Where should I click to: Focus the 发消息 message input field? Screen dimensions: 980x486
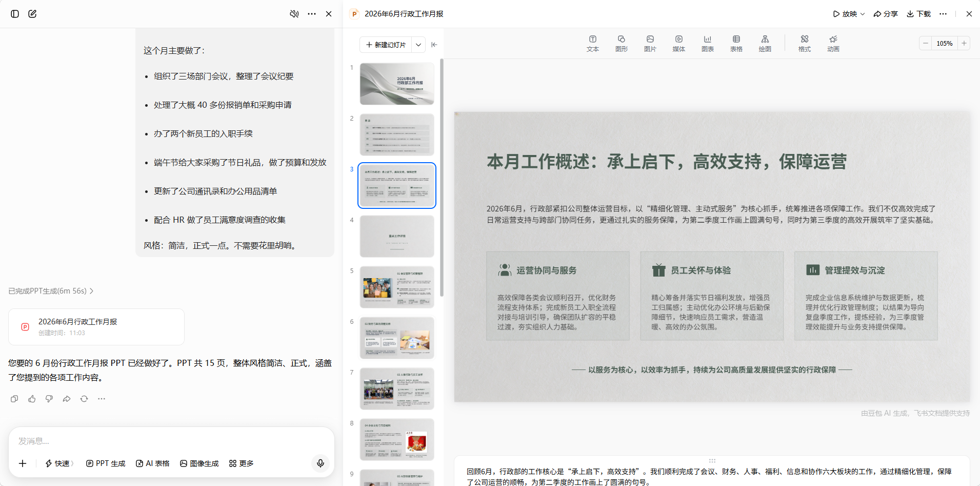171,441
